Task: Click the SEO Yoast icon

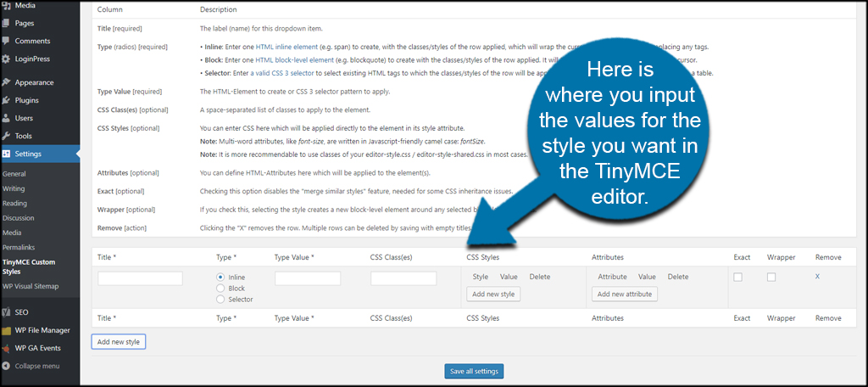Action: coord(6,312)
